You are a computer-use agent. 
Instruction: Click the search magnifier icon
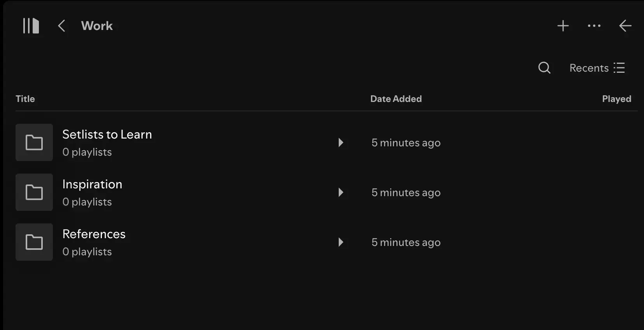click(x=544, y=68)
